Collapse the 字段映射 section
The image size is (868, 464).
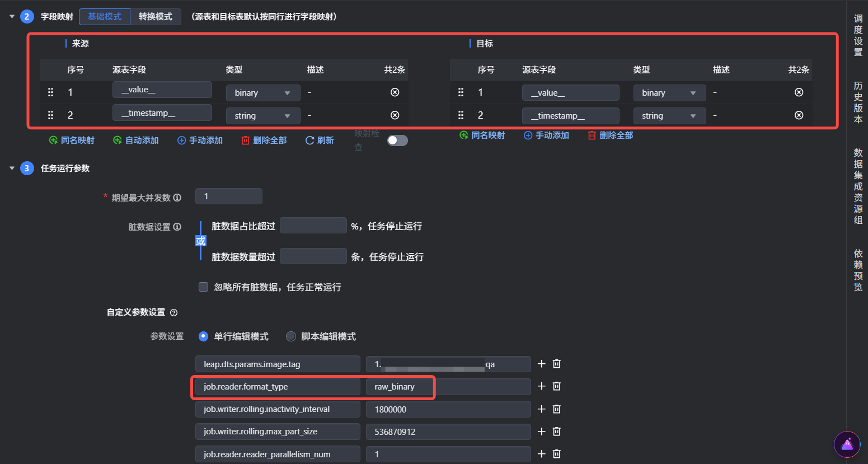coord(12,17)
